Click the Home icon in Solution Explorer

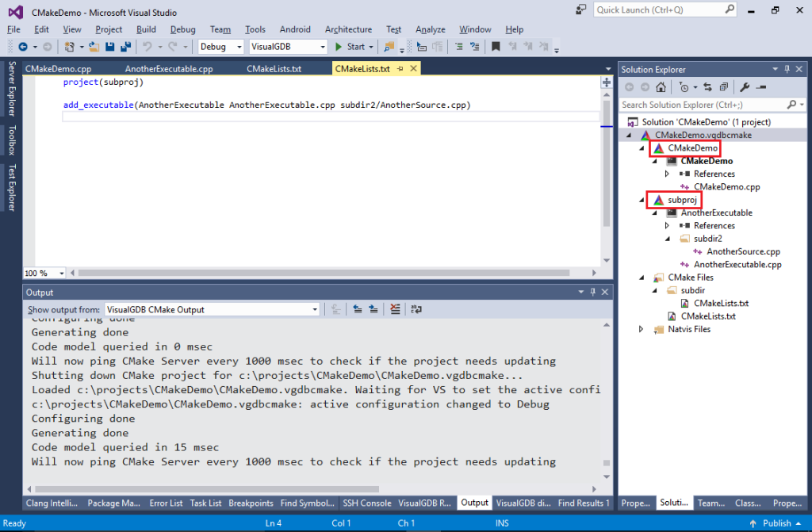click(x=661, y=87)
